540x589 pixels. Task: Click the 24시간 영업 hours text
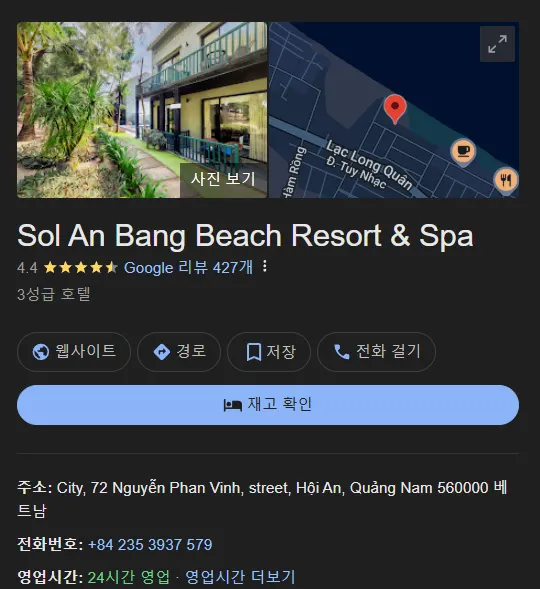click(x=128, y=577)
